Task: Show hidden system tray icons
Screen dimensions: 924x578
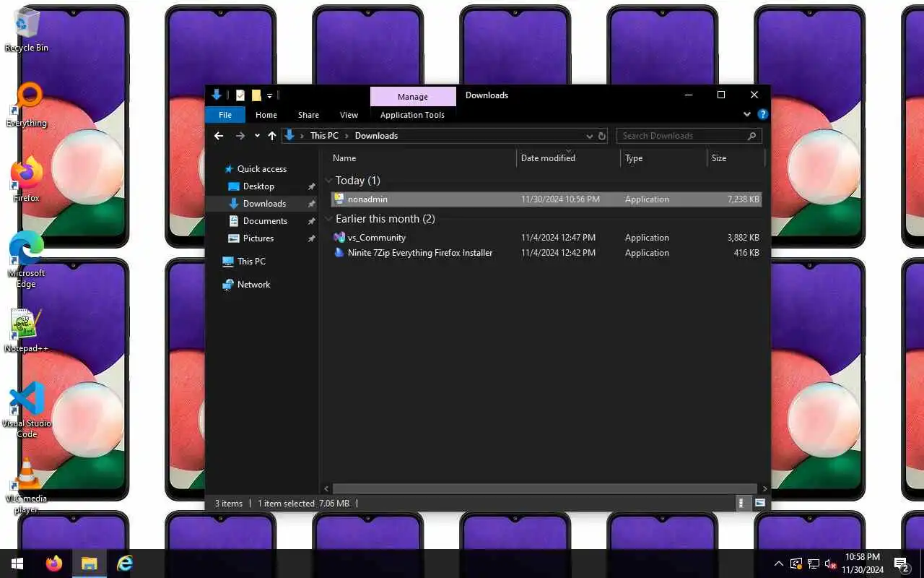Action: [779, 564]
